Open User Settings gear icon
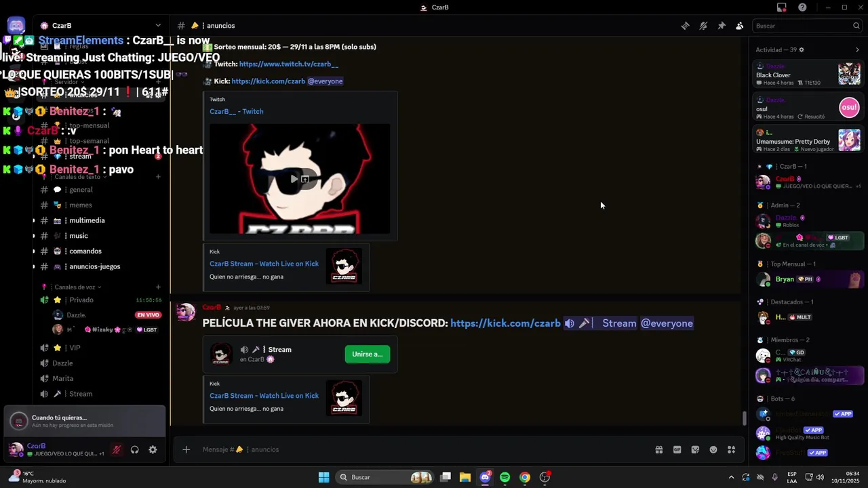The height and width of the screenshot is (488, 868). (153, 449)
